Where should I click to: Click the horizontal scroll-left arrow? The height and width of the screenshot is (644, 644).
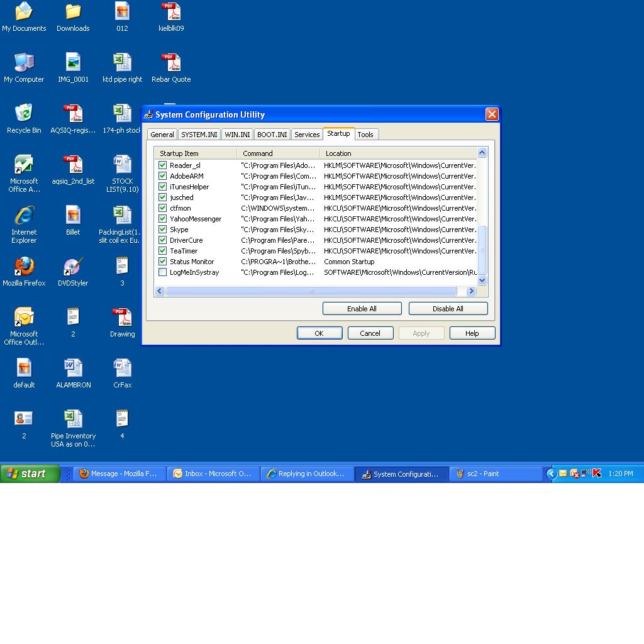click(160, 291)
